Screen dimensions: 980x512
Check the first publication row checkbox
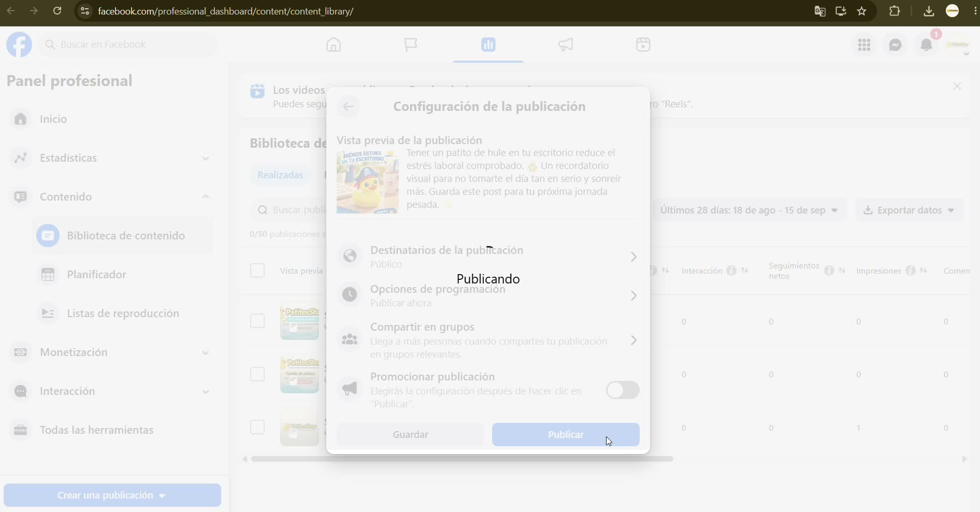[x=257, y=321]
